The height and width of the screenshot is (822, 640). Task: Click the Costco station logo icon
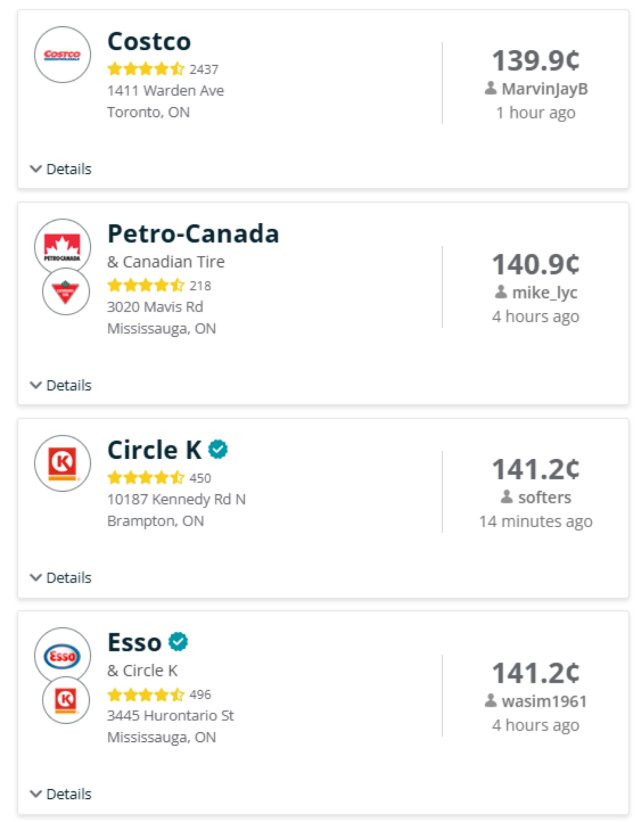(63, 55)
